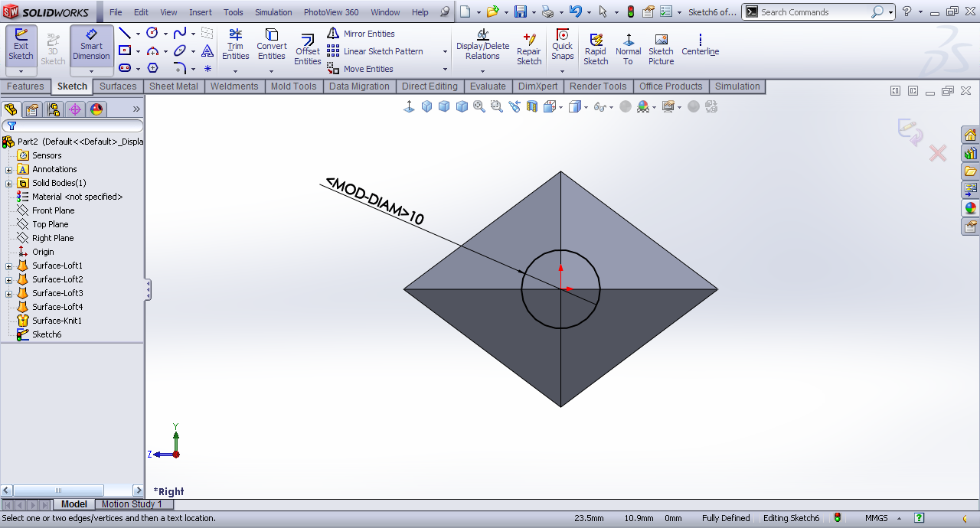
Task: Switch to the Sheet Metal tab
Action: click(173, 86)
